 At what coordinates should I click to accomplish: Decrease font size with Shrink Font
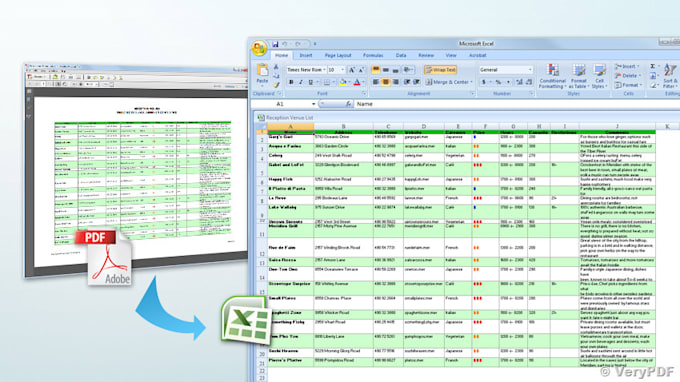[x=361, y=70]
